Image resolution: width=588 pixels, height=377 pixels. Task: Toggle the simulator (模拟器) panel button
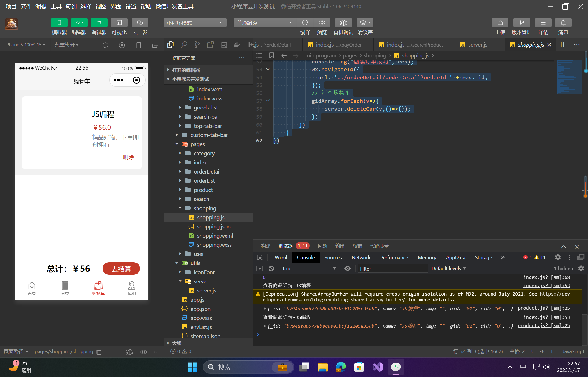[x=59, y=23]
